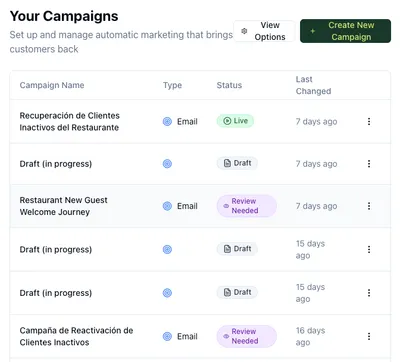Click the Last Changed column header

[x=313, y=85]
